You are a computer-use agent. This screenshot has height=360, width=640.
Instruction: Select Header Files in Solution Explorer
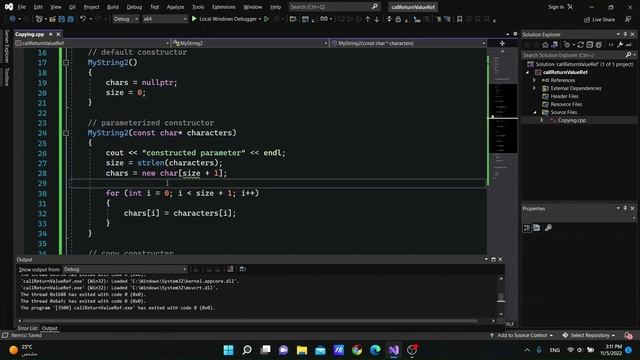click(565, 96)
